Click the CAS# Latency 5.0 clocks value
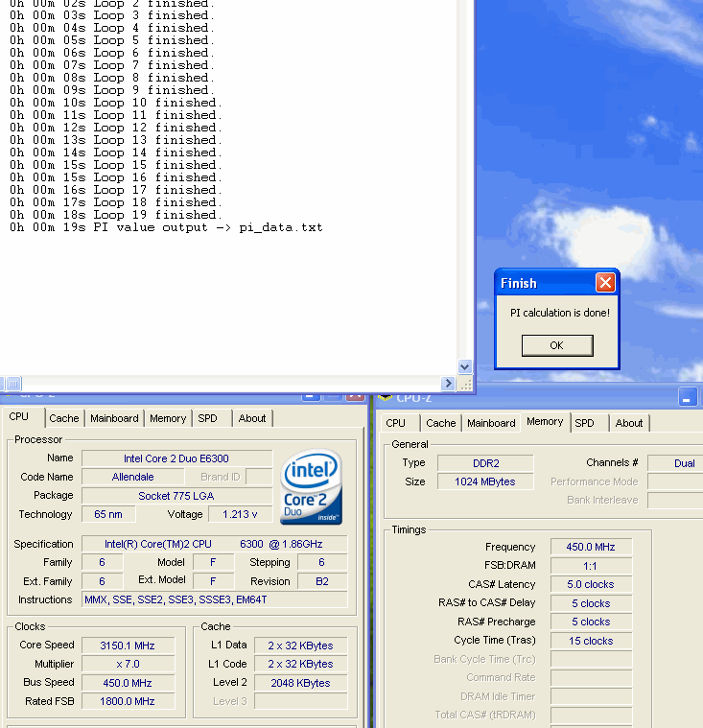Image resolution: width=703 pixels, height=728 pixels. pos(591,584)
